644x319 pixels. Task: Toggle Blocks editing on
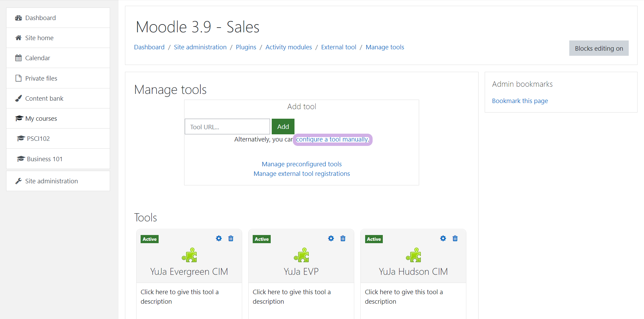click(x=598, y=48)
